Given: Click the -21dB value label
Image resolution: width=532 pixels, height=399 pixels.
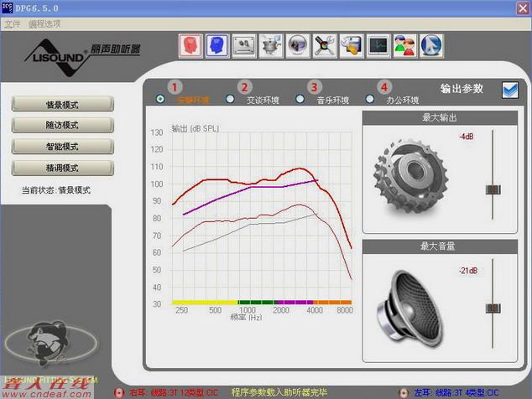Looking at the screenshot, I should pos(468,271).
